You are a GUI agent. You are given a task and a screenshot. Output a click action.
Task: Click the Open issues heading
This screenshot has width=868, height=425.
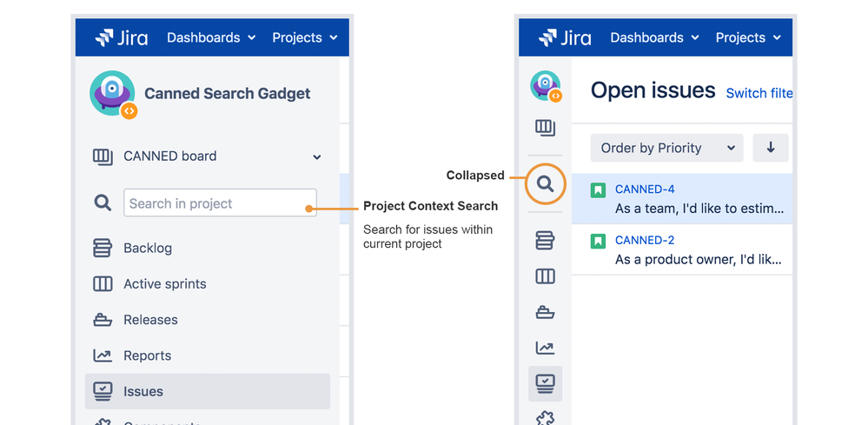(x=653, y=90)
